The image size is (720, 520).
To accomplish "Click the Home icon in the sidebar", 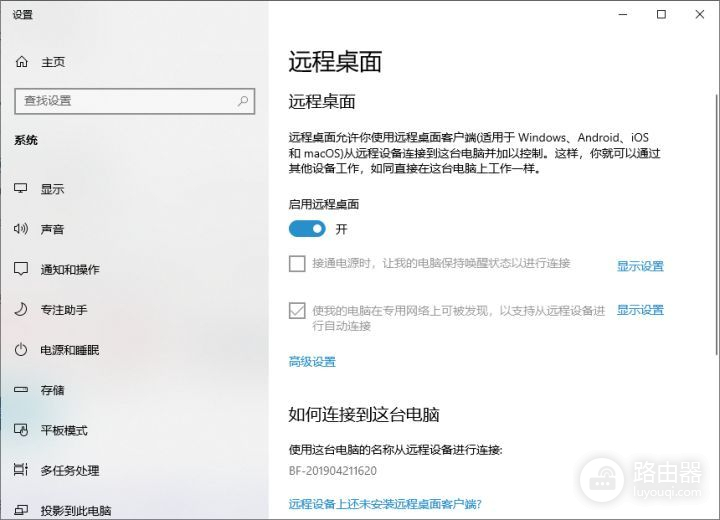I will click(22, 62).
